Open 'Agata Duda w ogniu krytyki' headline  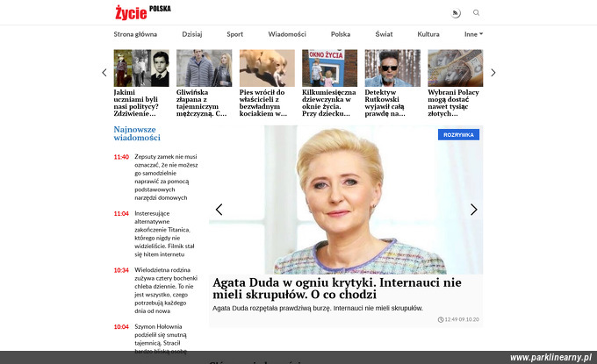tap(337, 289)
